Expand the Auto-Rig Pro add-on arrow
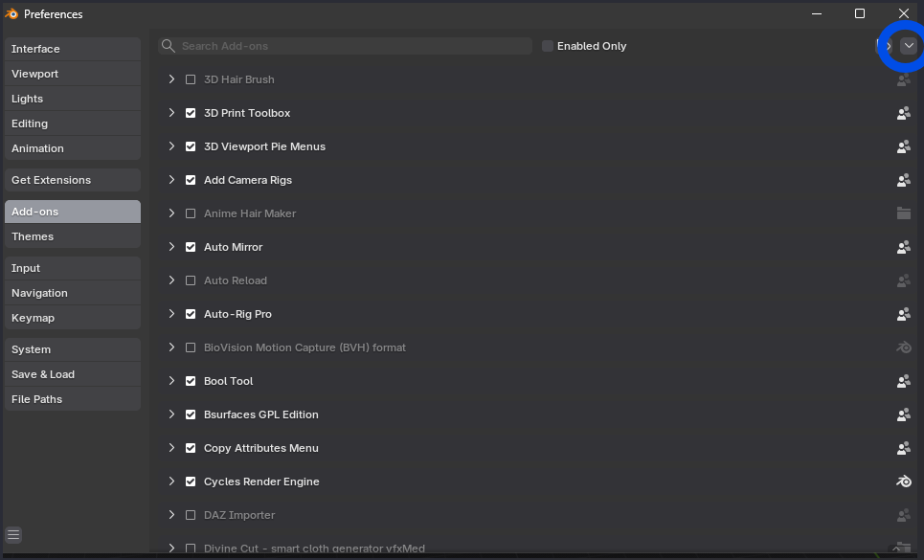Screen dimensions: 924x560 tap(171, 314)
